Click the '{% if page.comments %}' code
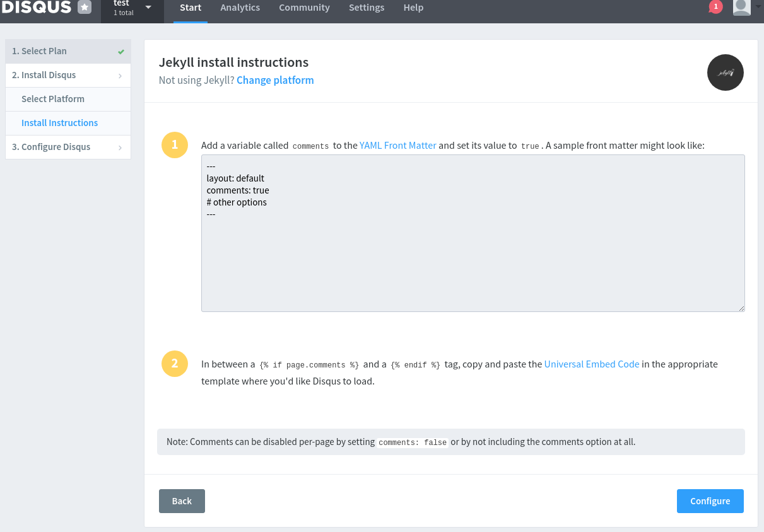 coord(309,365)
